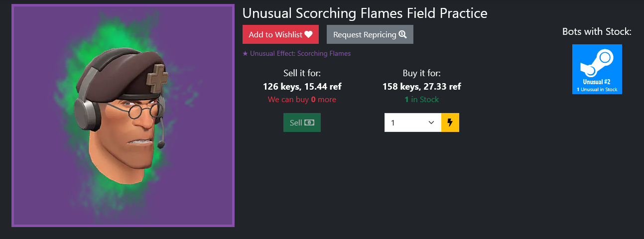This screenshot has height=239, width=644.
Task: Click the 'We can buy 0 more' notice
Action: (x=302, y=100)
